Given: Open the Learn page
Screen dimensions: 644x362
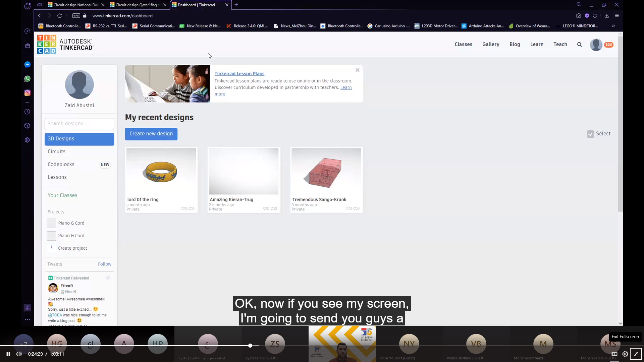Looking at the screenshot, I should tap(537, 44).
